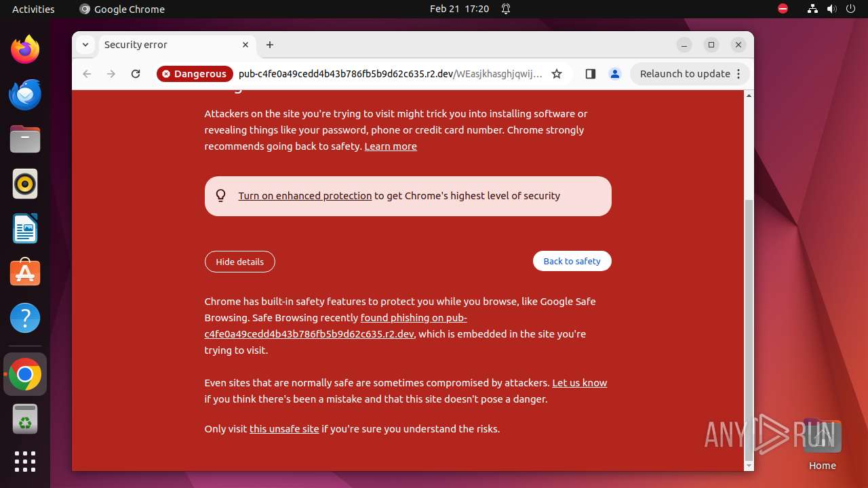Click Turn on enhanced protection link

coord(305,196)
